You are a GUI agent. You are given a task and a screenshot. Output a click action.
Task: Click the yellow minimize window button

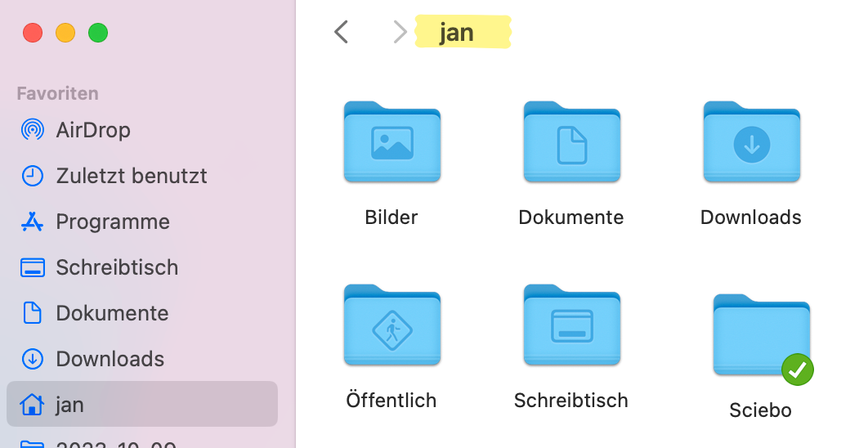click(65, 34)
